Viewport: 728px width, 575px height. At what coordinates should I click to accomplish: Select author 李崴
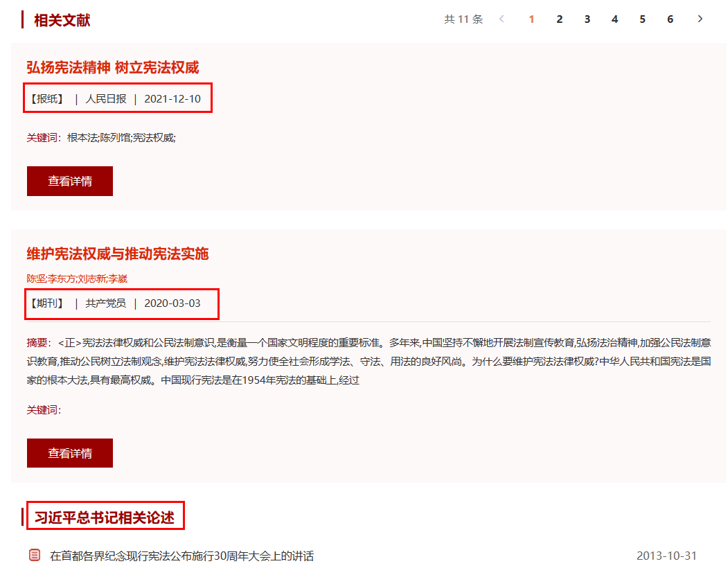point(118,278)
